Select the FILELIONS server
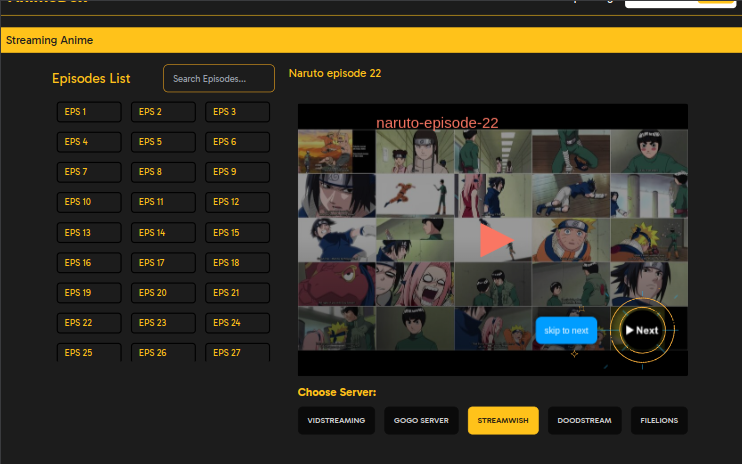The height and width of the screenshot is (464, 742). tap(659, 420)
